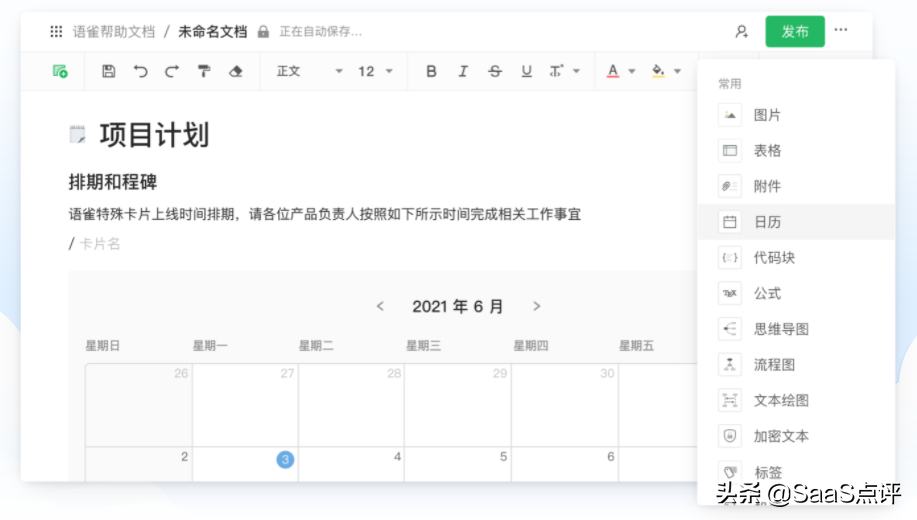The height and width of the screenshot is (520, 917).
Task: Expand the font size 12 dropdown
Action: pos(376,71)
